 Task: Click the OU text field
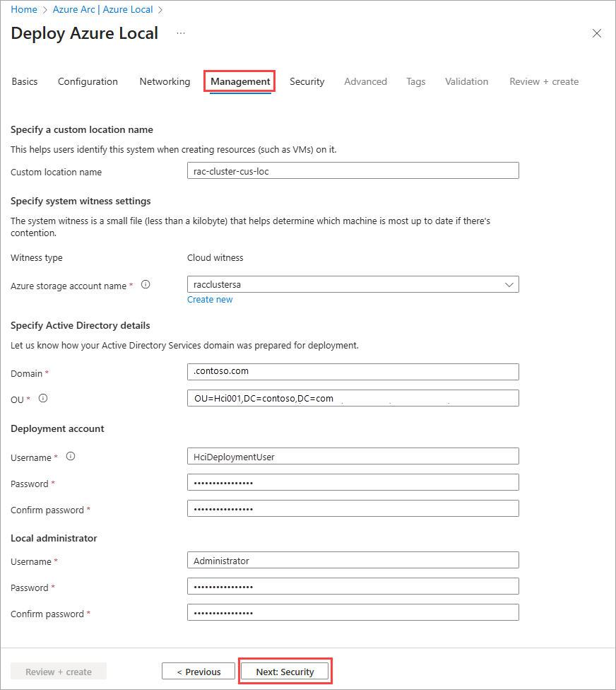[353, 398]
